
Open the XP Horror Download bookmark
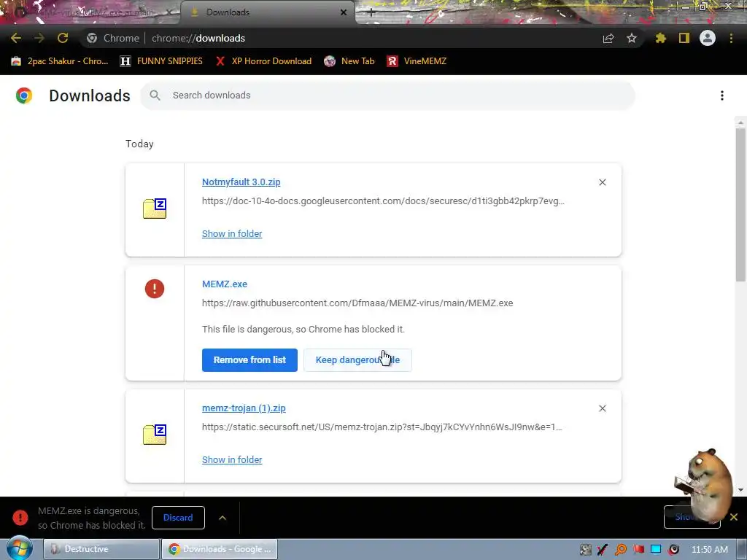coord(263,61)
